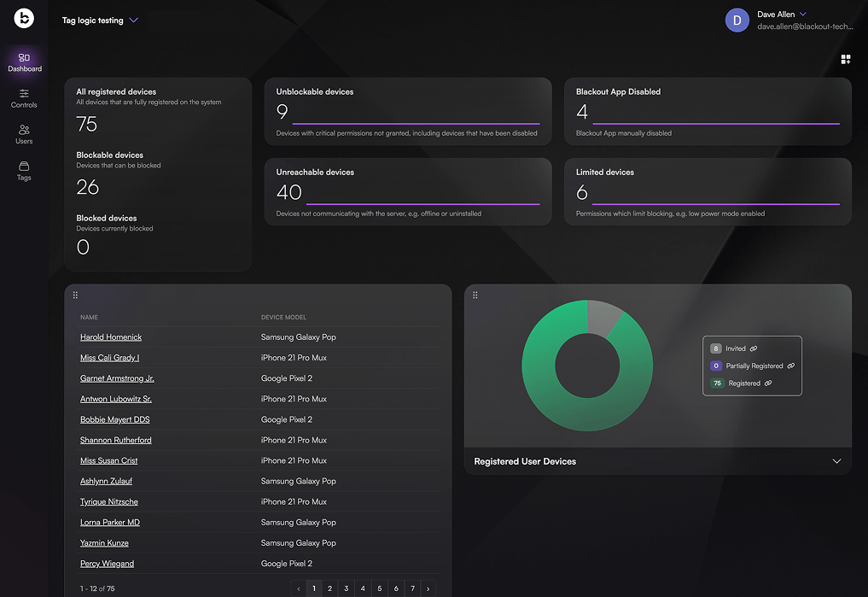Collapse the Registered User Devices panel
The width and height of the screenshot is (868, 597).
836,461
